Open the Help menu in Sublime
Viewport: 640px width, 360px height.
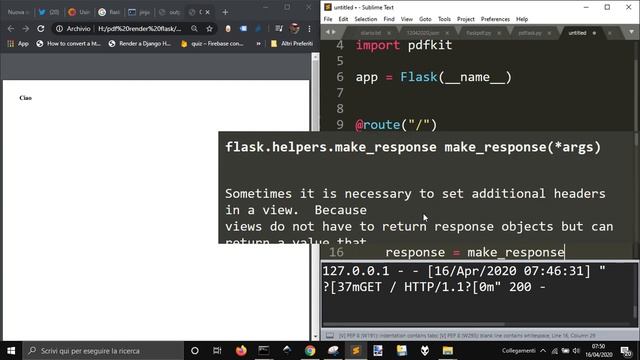click(x=522, y=19)
